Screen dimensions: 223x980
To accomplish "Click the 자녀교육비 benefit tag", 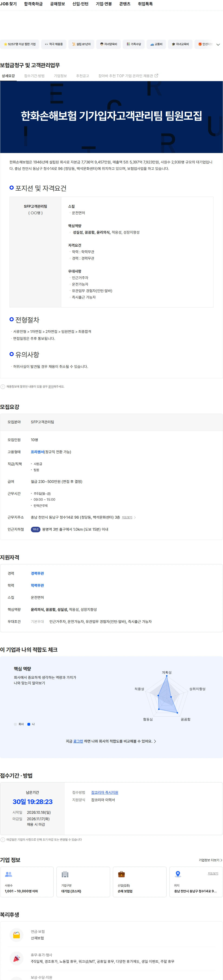I will coord(180,44).
